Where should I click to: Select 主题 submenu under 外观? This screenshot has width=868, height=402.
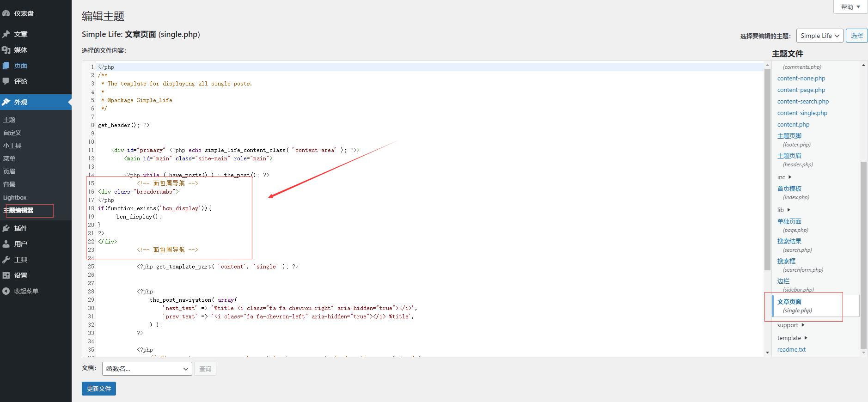click(9, 120)
